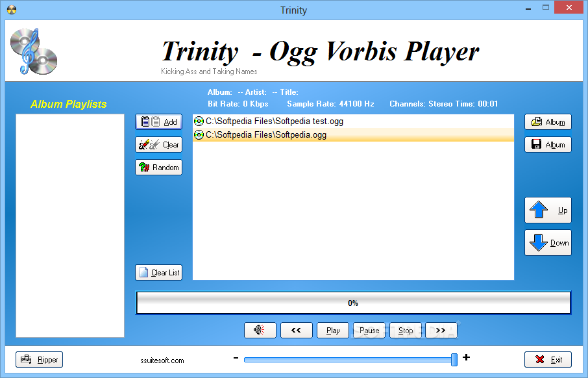This screenshot has width=588, height=378.
Task: Click the Add files button
Action: click(158, 121)
